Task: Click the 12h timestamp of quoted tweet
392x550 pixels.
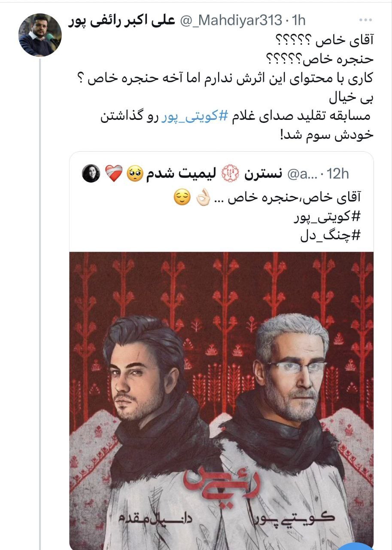Action: point(337,174)
